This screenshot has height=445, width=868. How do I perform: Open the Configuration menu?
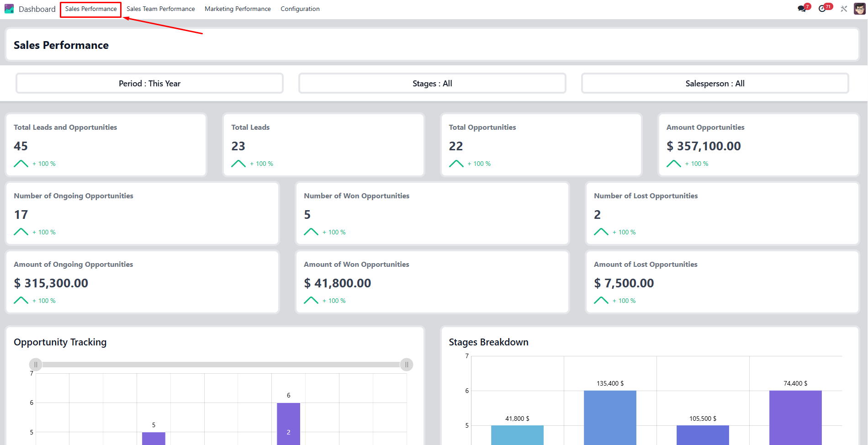(x=300, y=9)
